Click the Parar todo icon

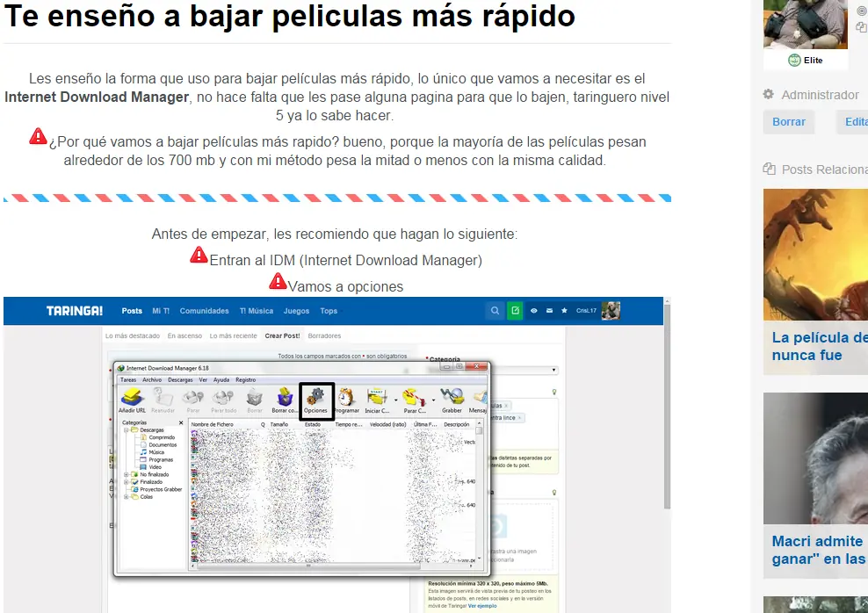(222, 398)
